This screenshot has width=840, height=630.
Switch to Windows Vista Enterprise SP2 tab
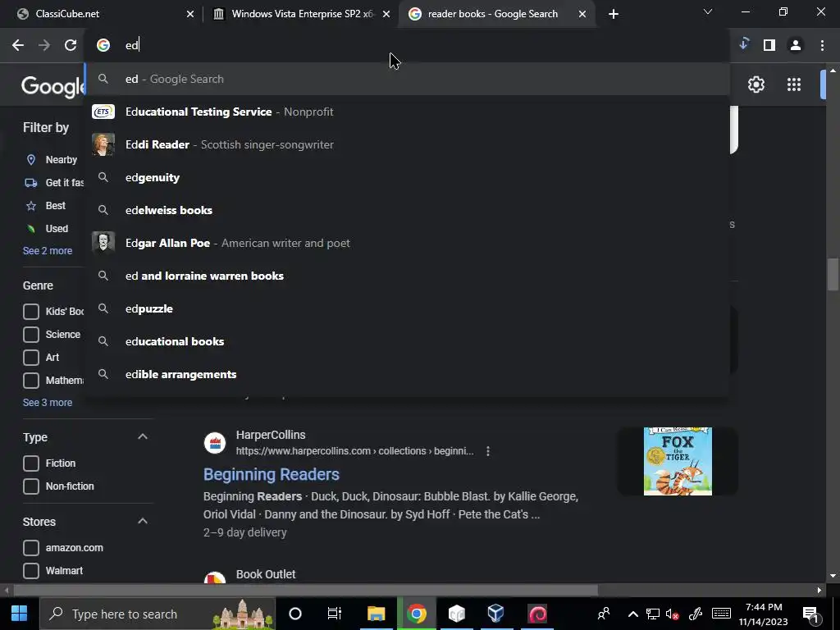300,14
